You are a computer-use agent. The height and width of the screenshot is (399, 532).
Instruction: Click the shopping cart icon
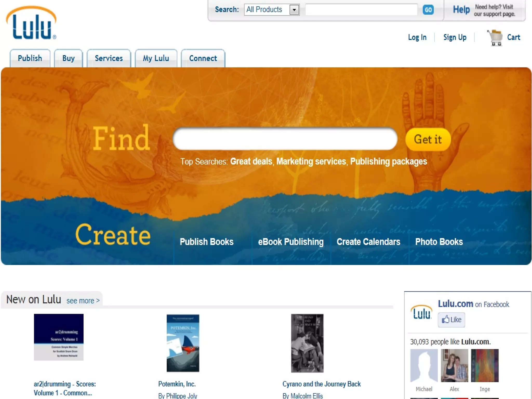(495, 38)
